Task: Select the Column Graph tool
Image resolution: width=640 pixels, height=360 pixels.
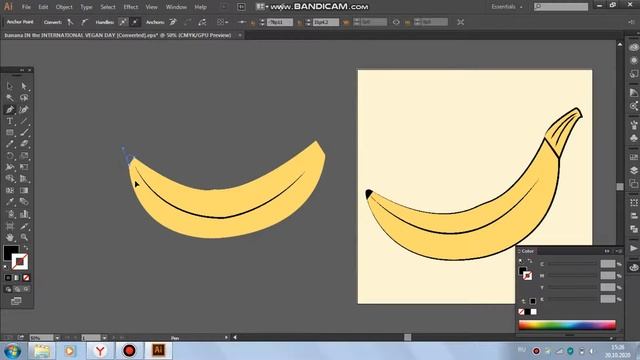Action: tap(24, 214)
